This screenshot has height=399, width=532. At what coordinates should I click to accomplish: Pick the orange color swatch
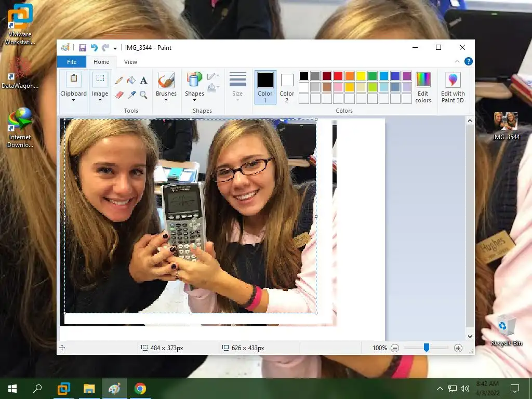tap(350, 76)
